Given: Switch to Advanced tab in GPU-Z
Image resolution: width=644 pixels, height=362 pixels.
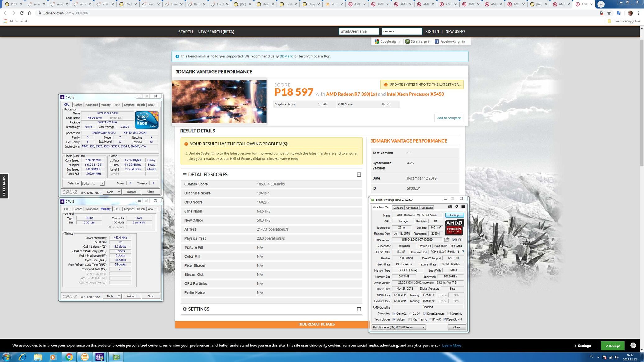Looking at the screenshot, I should click(412, 208).
